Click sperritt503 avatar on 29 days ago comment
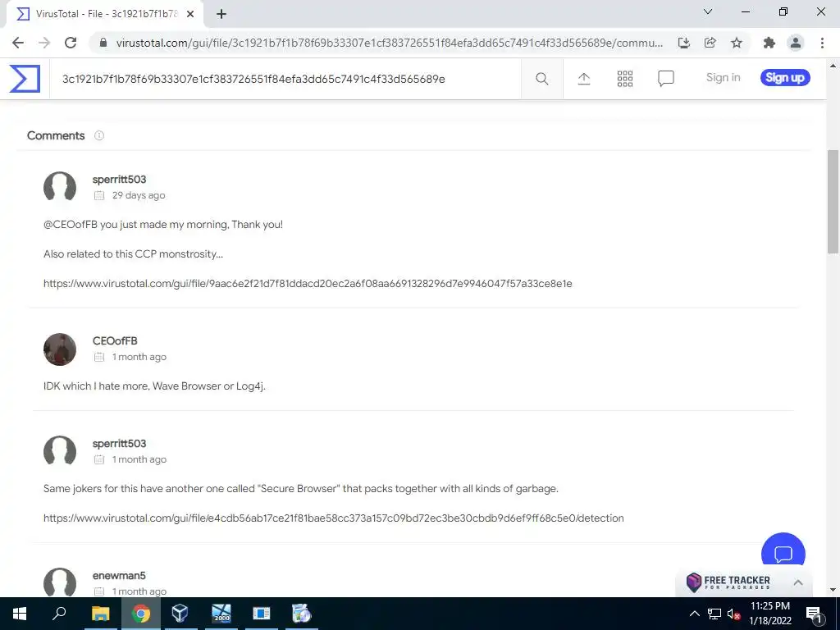 point(59,187)
